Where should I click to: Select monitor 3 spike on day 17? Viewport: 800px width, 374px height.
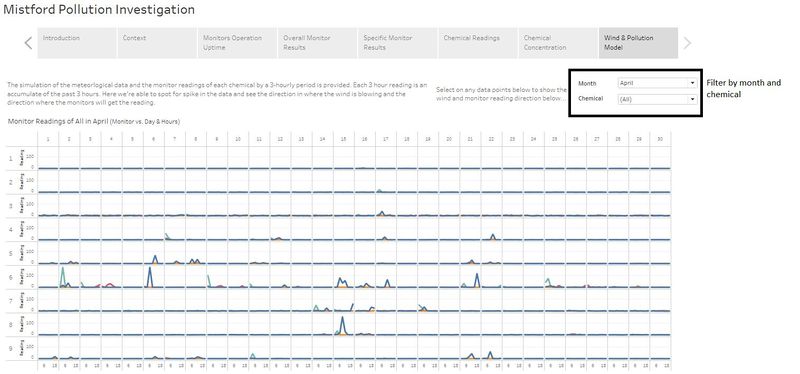pos(382,213)
